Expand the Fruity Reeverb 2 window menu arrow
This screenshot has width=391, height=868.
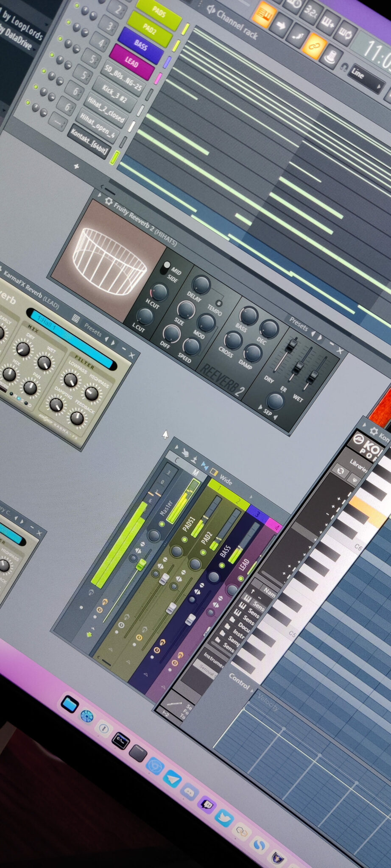pyautogui.click(x=100, y=195)
